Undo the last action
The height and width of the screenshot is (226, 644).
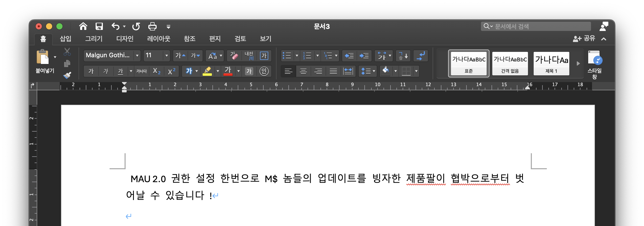(116, 26)
